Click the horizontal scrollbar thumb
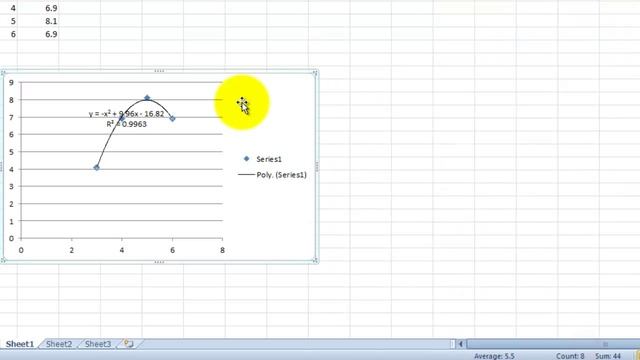Viewport: 640px width, 360px height. pos(553,344)
